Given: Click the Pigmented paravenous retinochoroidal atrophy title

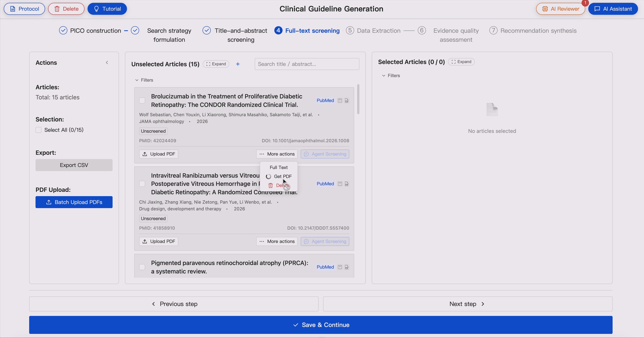Looking at the screenshot, I should point(229,267).
